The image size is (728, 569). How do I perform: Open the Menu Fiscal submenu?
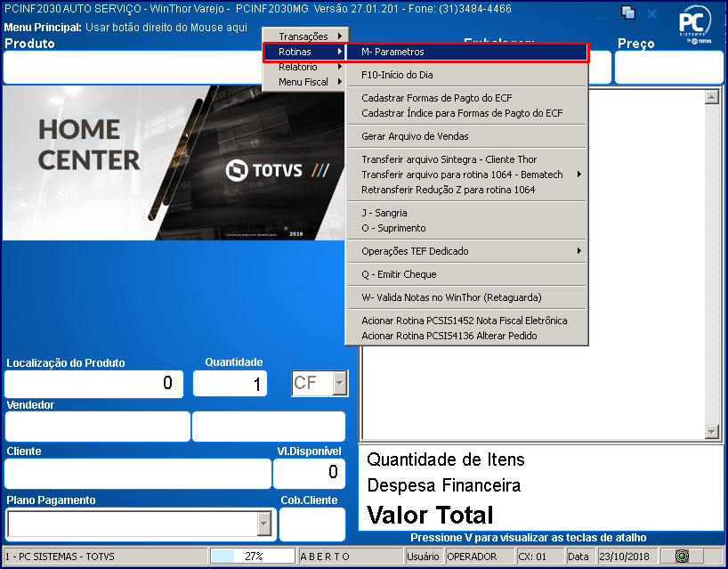pyautogui.click(x=304, y=82)
